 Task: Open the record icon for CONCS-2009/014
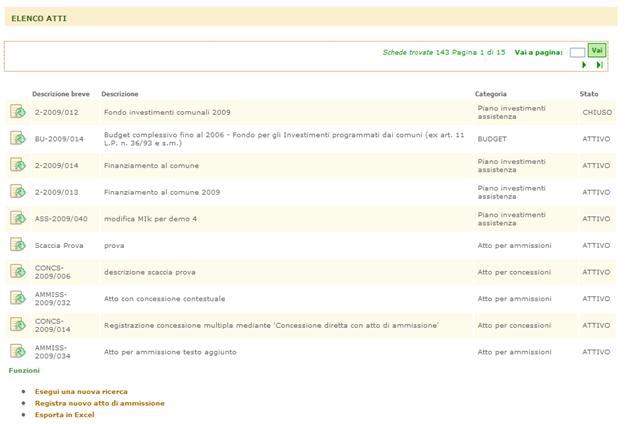pos(18,325)
